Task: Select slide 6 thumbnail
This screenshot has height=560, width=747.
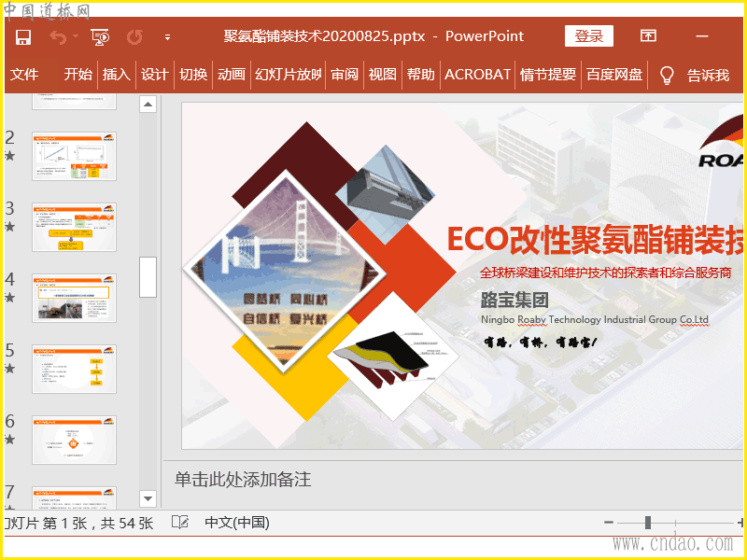Action: (x=75, y=440)
